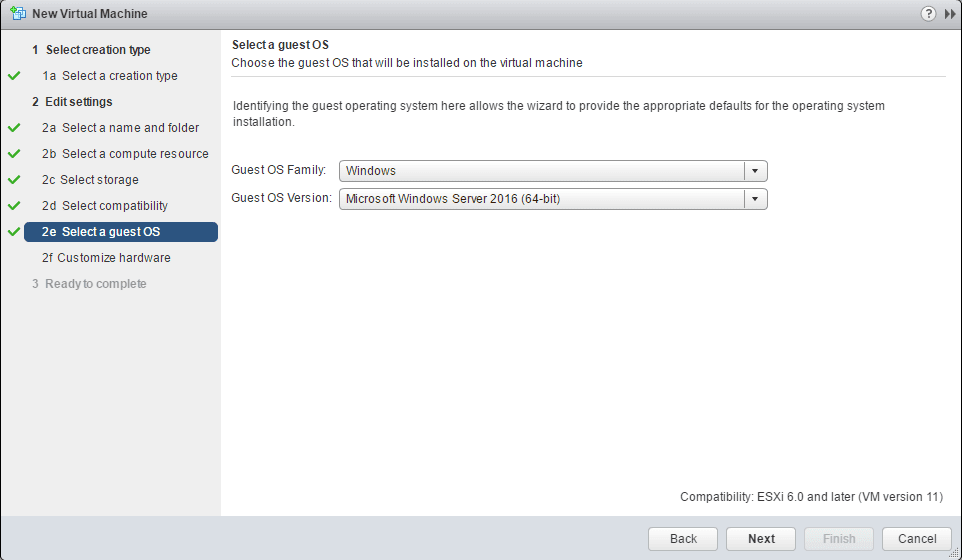Click the Compatibility ESXi 6.0 and later text
Viewport: 962px width, 560px height.
click(811, 497)
